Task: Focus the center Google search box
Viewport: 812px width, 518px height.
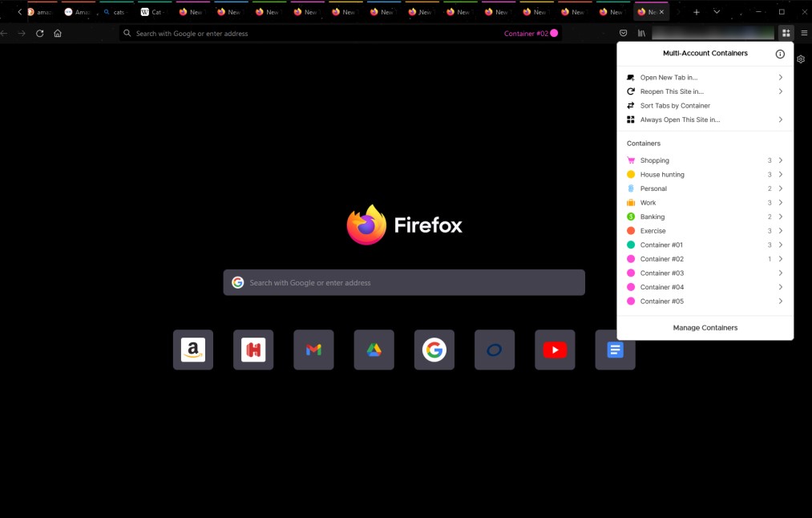Action: 404,282
